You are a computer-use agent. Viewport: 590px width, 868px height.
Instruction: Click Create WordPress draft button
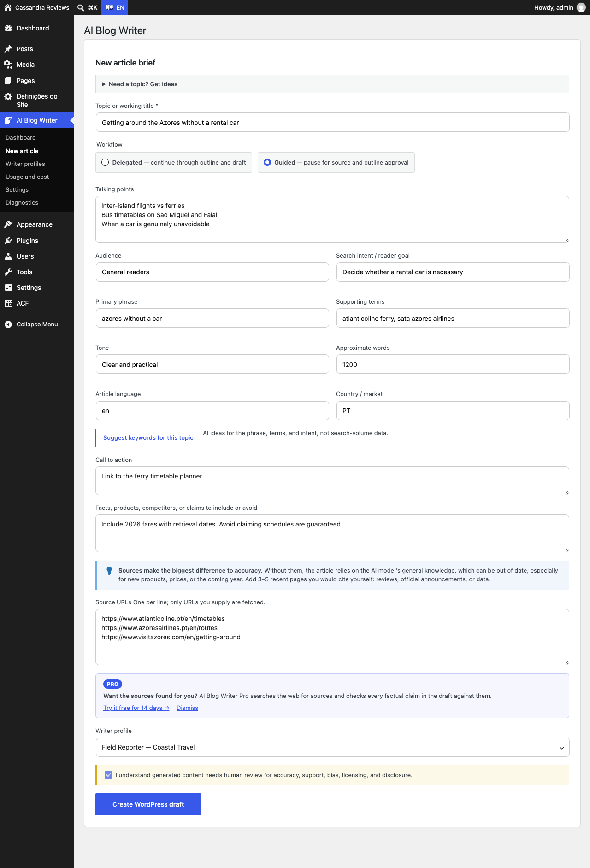[148, 804]
